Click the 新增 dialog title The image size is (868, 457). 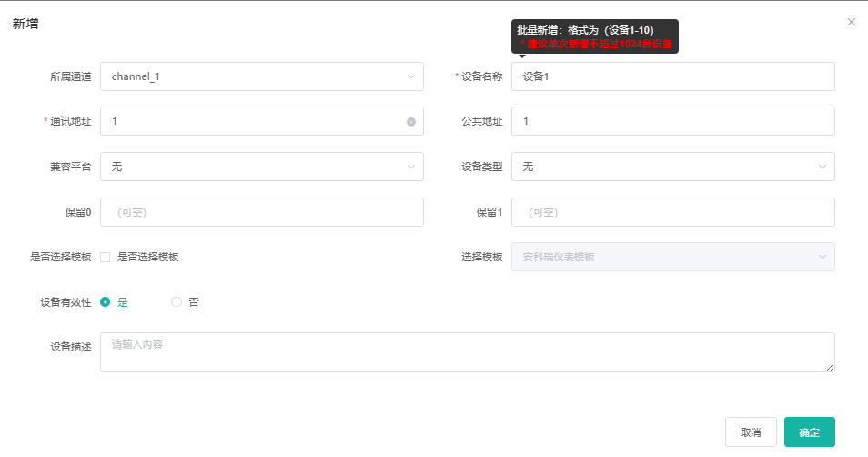[25, 24]
